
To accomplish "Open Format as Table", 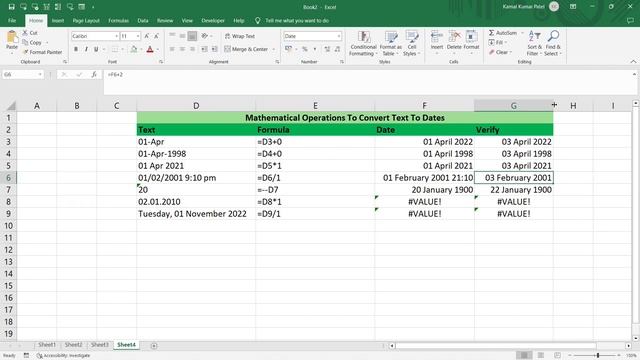I will tap(391, 44).
